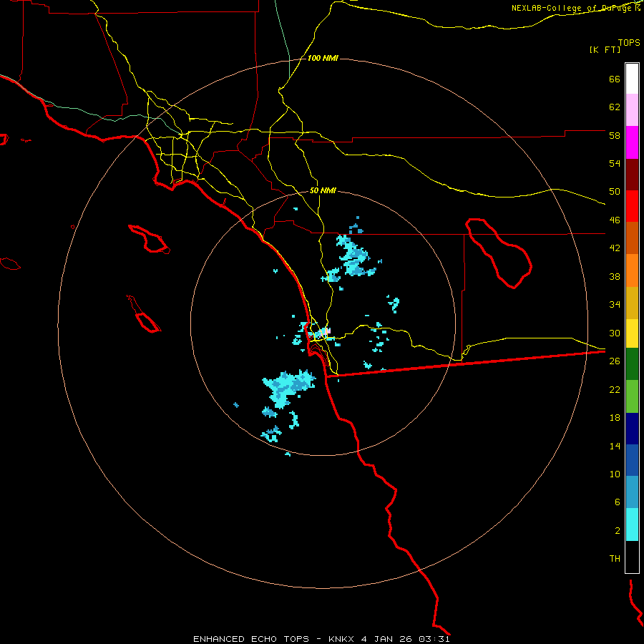644x644 pixels.
Task: Click the 18 legend value
Action: click(x=615, y=418)
